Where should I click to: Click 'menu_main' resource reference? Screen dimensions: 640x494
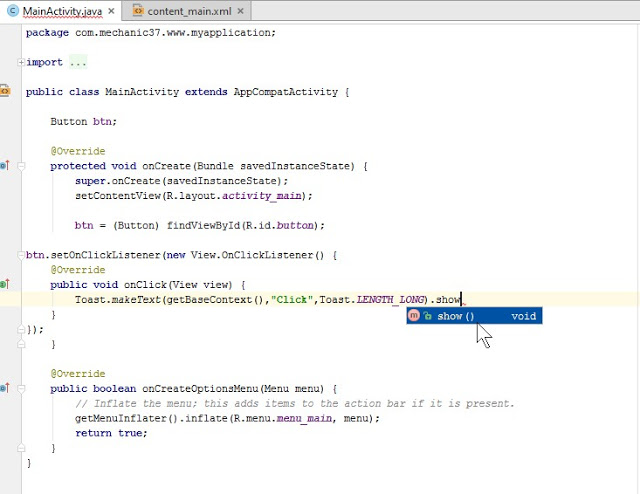pyautogui.click(x=304, y=418)
